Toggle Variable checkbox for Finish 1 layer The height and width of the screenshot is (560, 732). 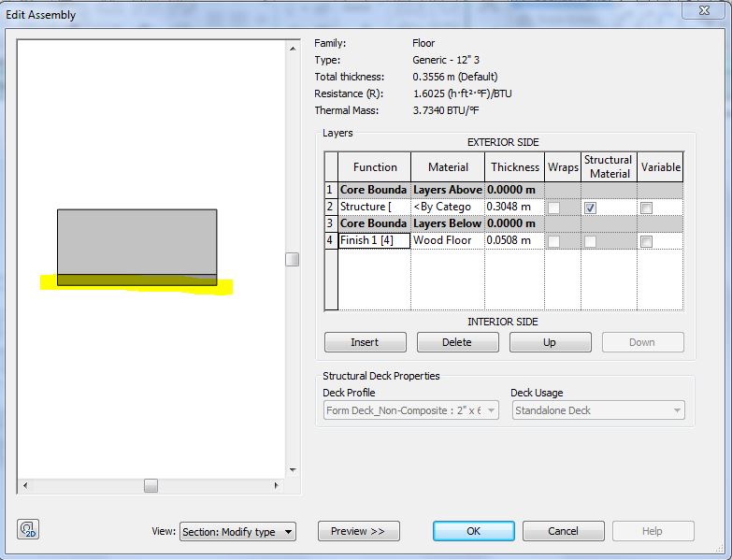646,241
